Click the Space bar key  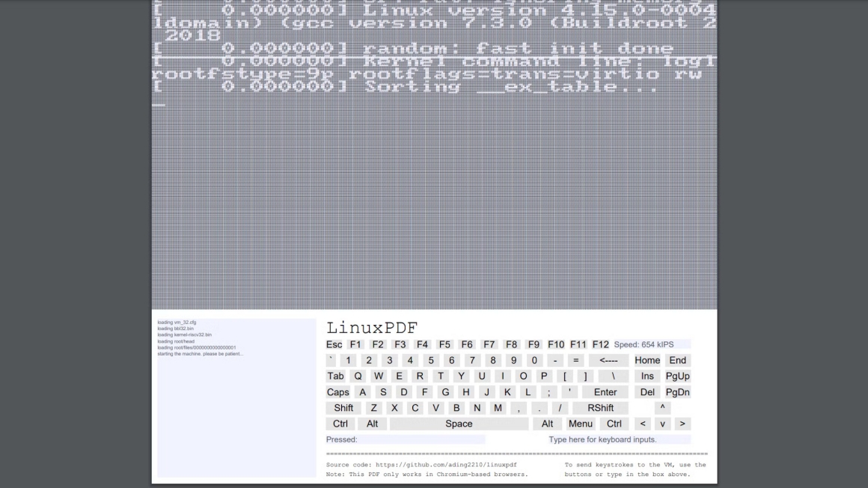(459, 424)
